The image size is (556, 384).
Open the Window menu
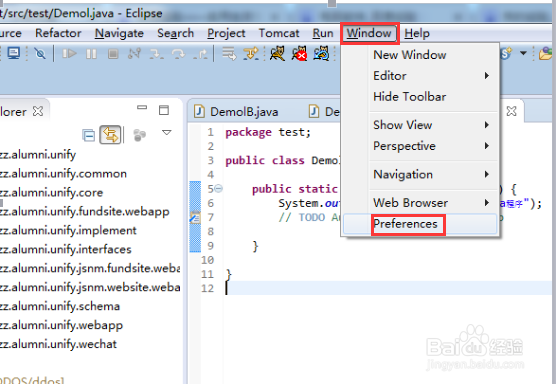pos(369,33)
